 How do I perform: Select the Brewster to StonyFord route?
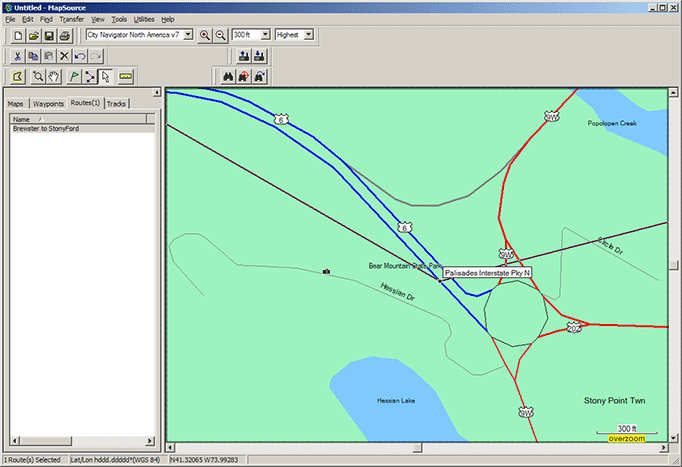point(82,129)
